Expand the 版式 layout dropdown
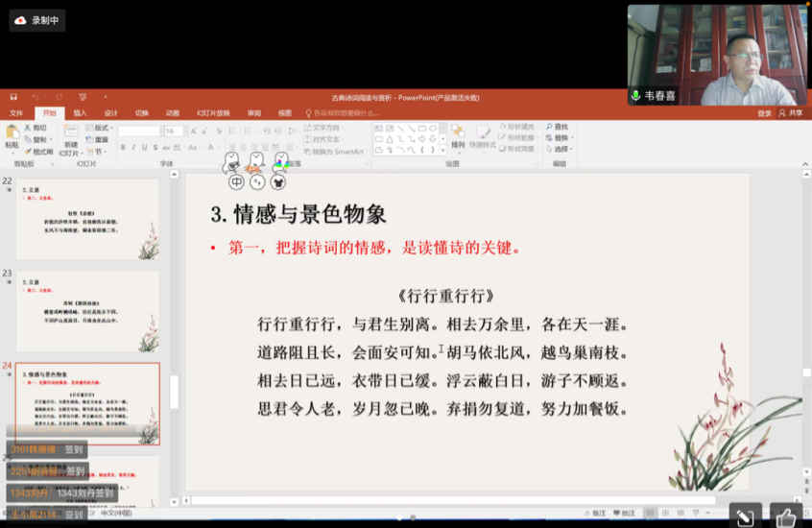This screenshot has width=812, height=528. (x=100, y=128)
